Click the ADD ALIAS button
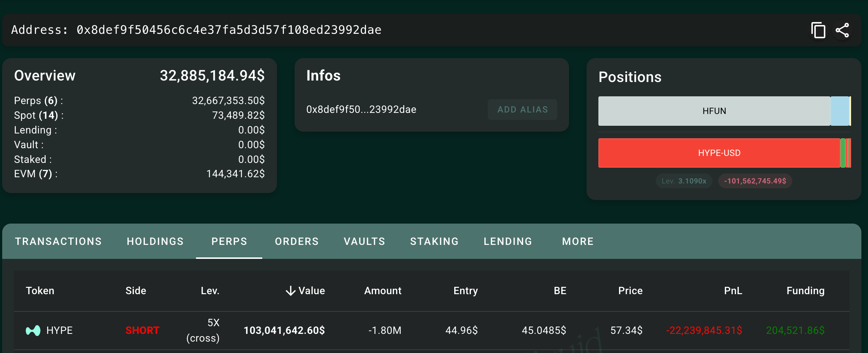This screenshot has height=353, width=868. [x=522, y=110]
